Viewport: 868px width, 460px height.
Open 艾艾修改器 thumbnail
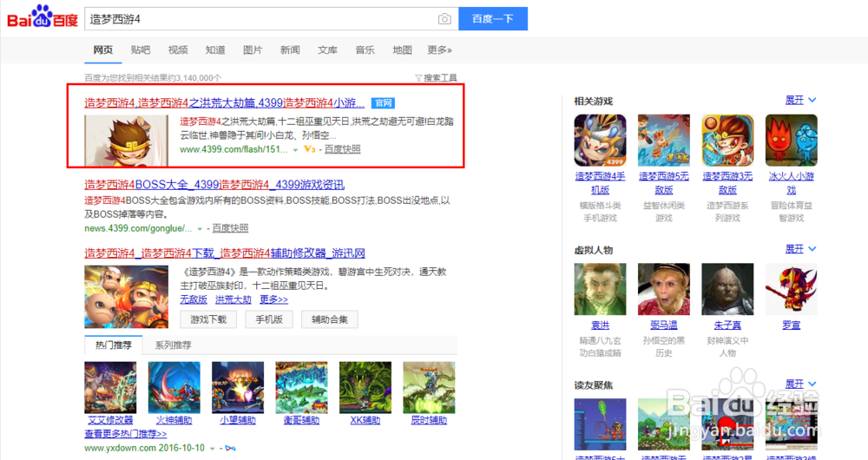point(110,387)
